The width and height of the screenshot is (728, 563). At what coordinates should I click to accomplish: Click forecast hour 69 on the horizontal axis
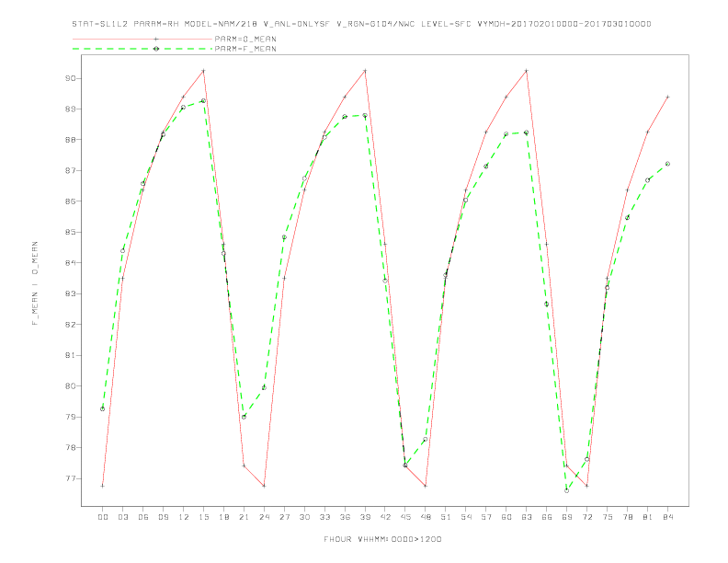(x=567, y=517)
